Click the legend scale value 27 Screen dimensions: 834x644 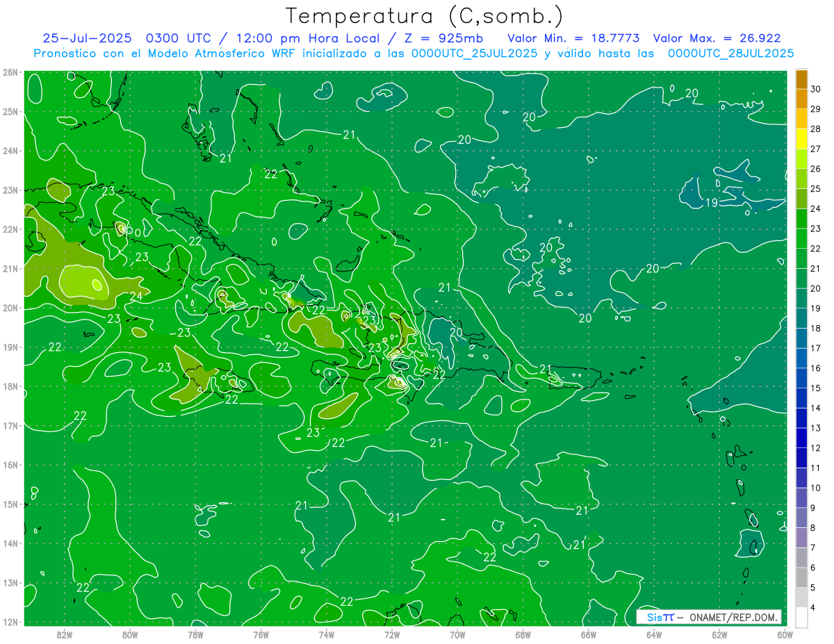(x=815, y=149)
